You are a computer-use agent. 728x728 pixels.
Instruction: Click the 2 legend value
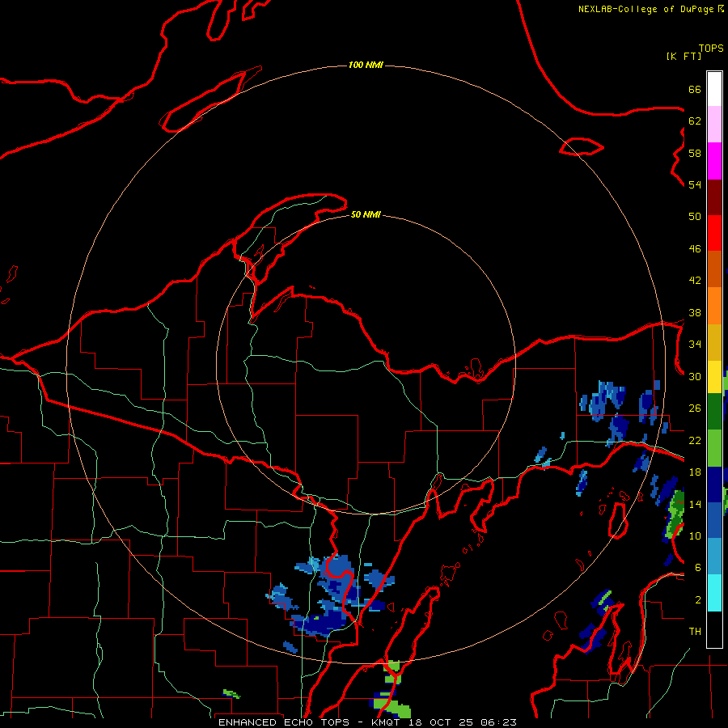pos(697,600)
